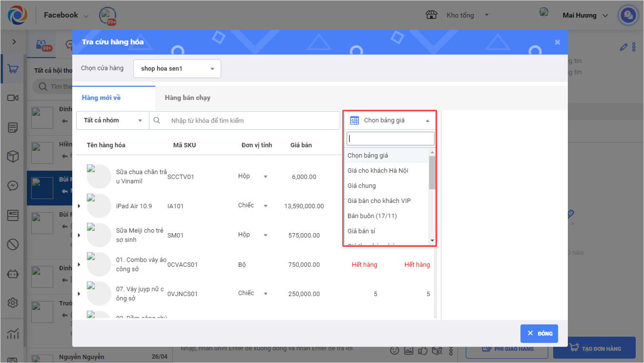Open the 'shop hoa sen1' store dropdown
Image resolution: width=644 pixels, height=363 pixels.
click(177, 69)
